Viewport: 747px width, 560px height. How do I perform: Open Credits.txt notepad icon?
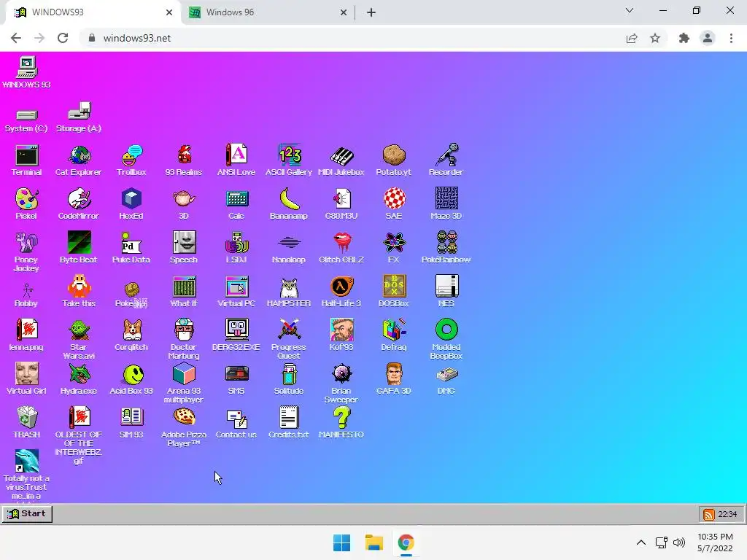pos(289,423)
